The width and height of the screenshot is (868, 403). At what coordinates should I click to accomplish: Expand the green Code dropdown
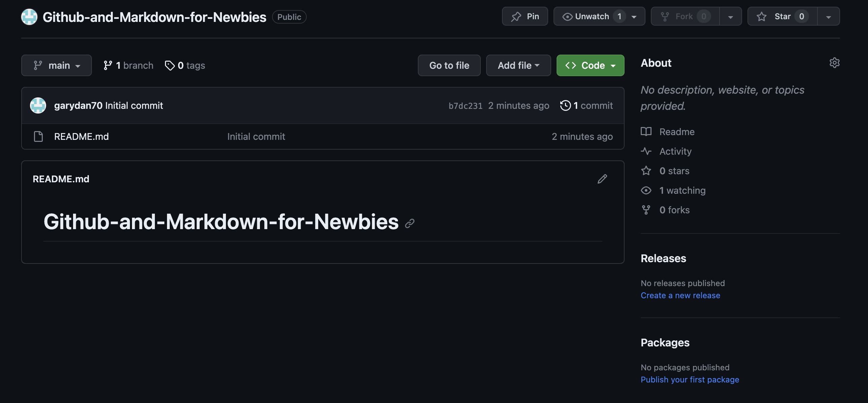tap(590, 65)
